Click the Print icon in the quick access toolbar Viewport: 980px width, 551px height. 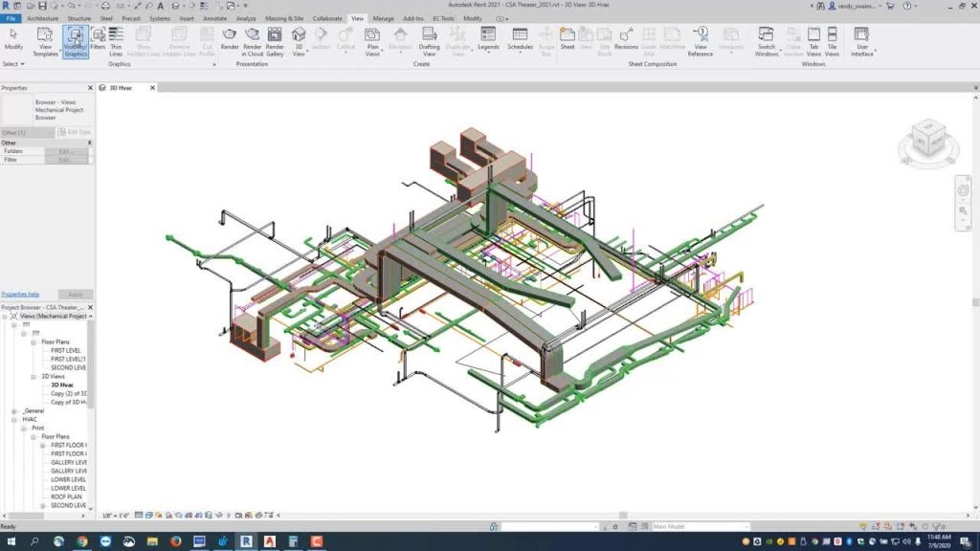pyautogui.click(x=105, y=6)
